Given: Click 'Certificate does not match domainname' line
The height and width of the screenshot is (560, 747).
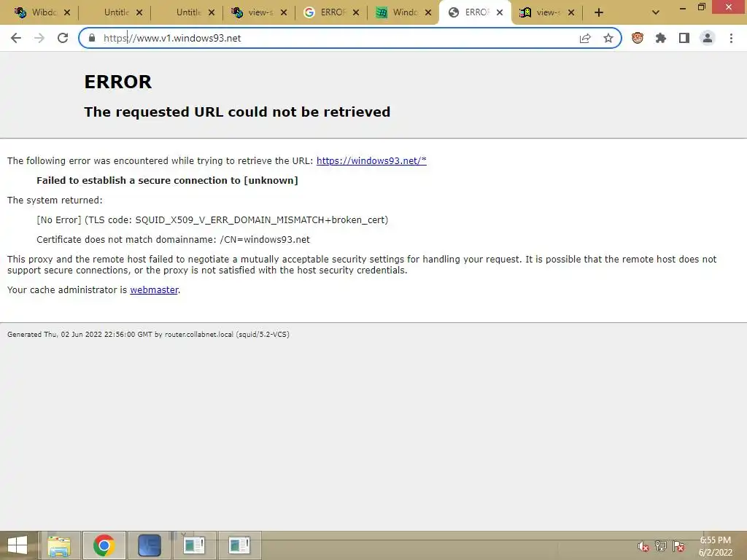Looking at the screenshot, I should point(173,239).
